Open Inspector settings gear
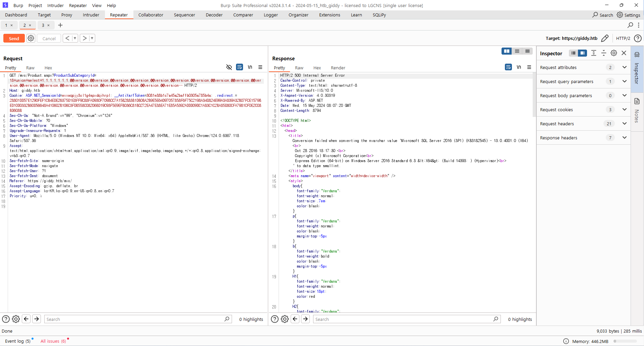Viewport: 644px width, 346px height. tap(614, 53)
